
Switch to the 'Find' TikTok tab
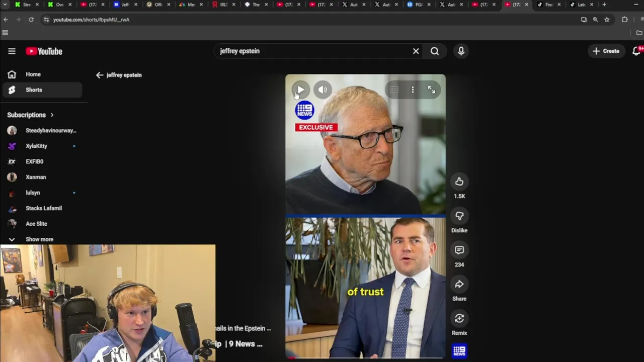click(548, 5)
